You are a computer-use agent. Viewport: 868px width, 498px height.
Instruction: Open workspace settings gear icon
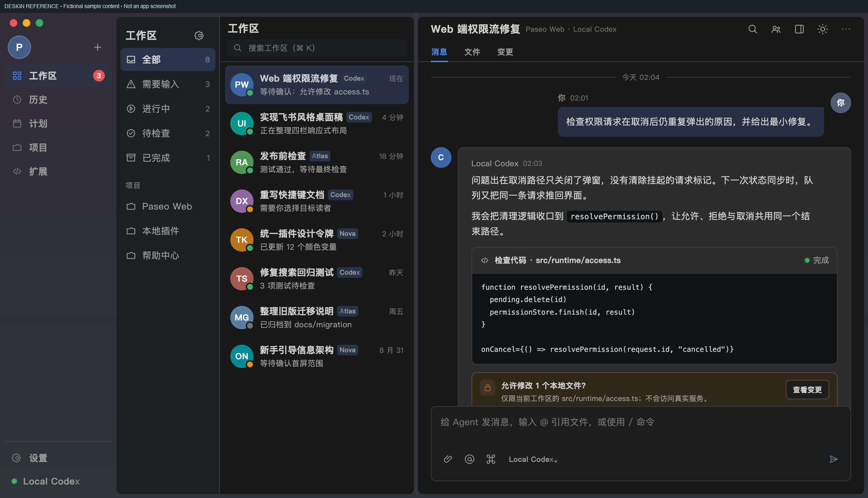click(x=199, y=36)
